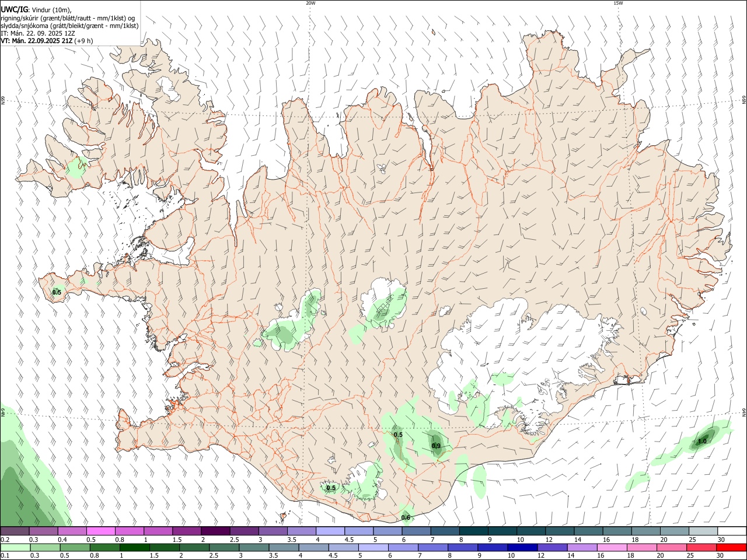Image resolution: width=747 pixels, height=560 pixels.
Task: Click '0.2' label of the snow scale
Action: [5, 540]
